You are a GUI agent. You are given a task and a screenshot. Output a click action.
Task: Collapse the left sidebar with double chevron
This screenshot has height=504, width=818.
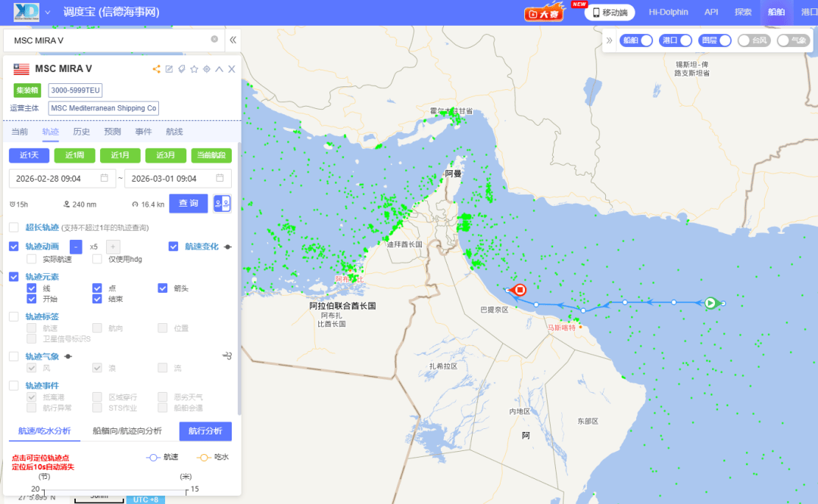(233, 39)
